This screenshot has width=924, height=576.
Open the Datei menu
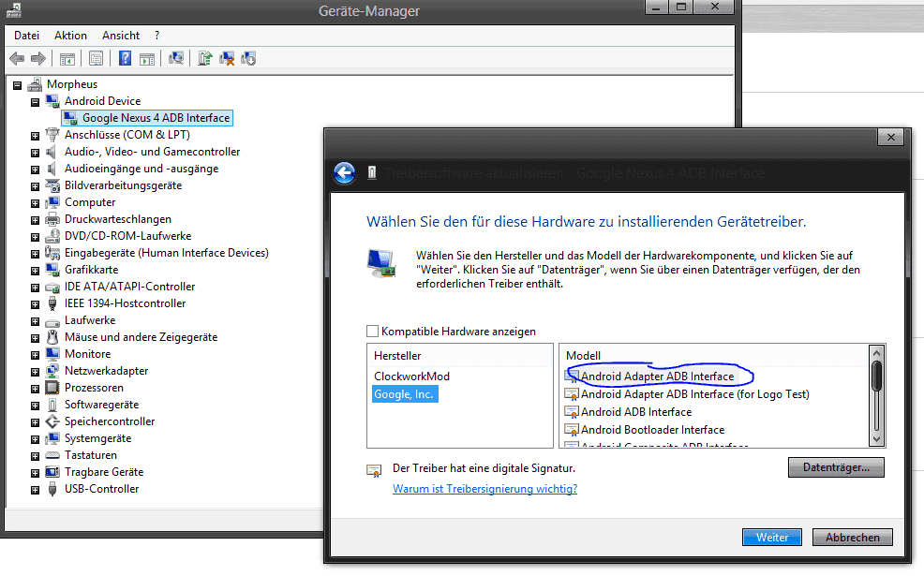[26, 36]
